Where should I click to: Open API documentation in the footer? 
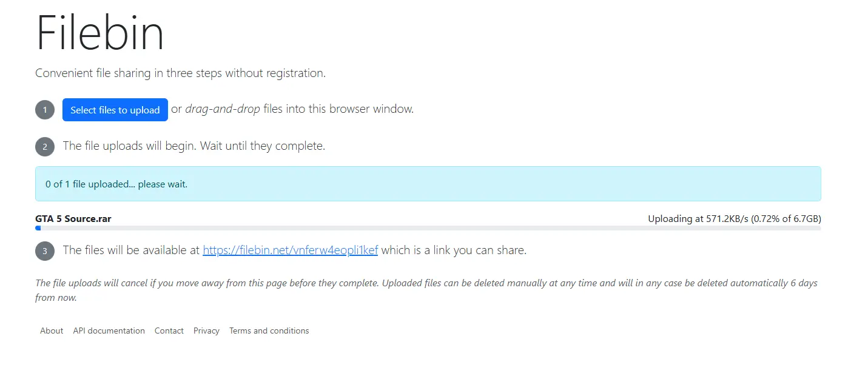coord(109,331)
